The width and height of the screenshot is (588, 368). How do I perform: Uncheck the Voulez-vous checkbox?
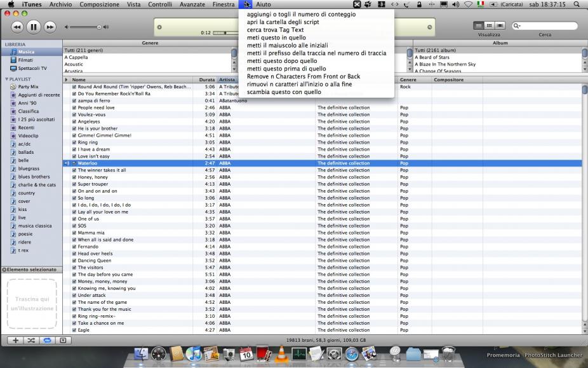[74, 114]
